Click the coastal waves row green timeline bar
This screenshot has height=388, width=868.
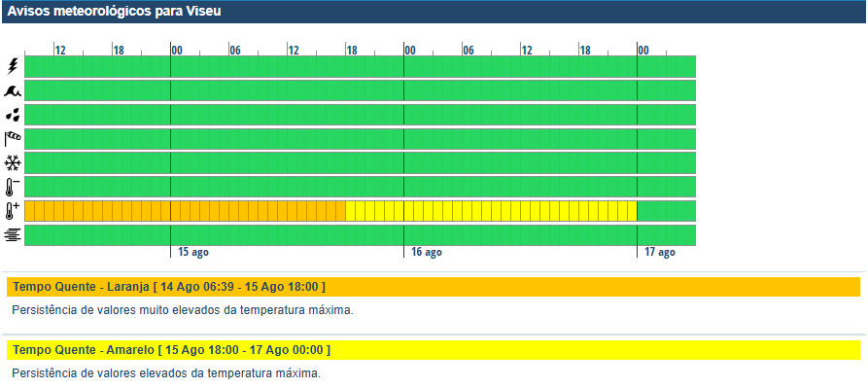361,90
